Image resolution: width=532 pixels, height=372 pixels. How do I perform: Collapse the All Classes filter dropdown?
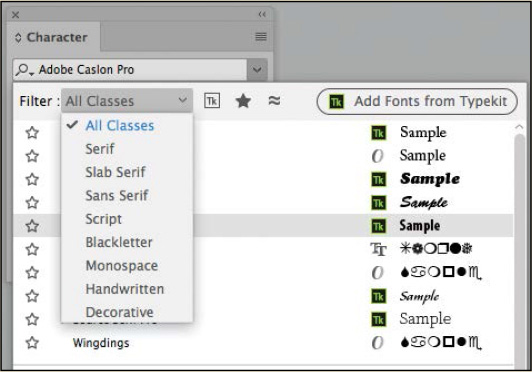point(127,101)
